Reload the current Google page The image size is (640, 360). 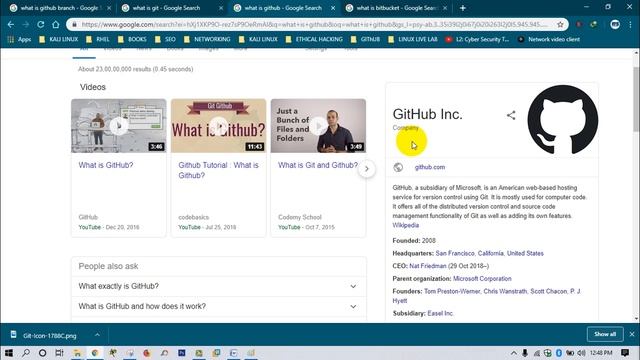point(40,24)
